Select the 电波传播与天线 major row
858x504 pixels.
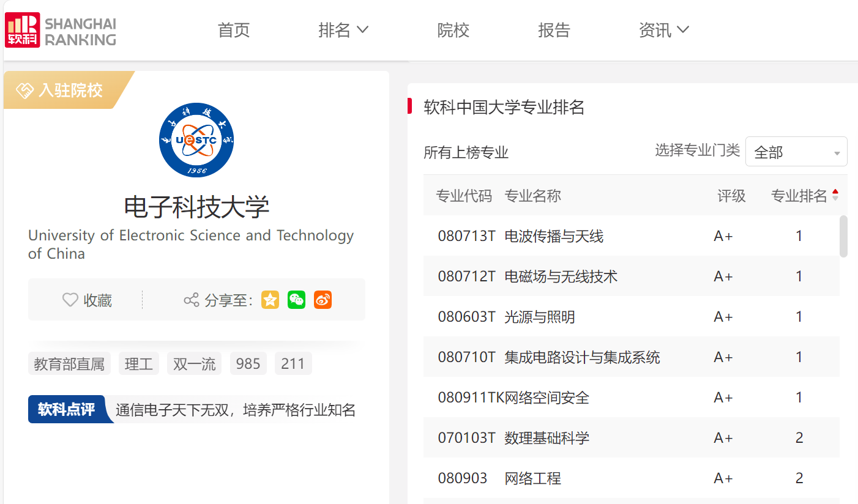pos(631,235)
